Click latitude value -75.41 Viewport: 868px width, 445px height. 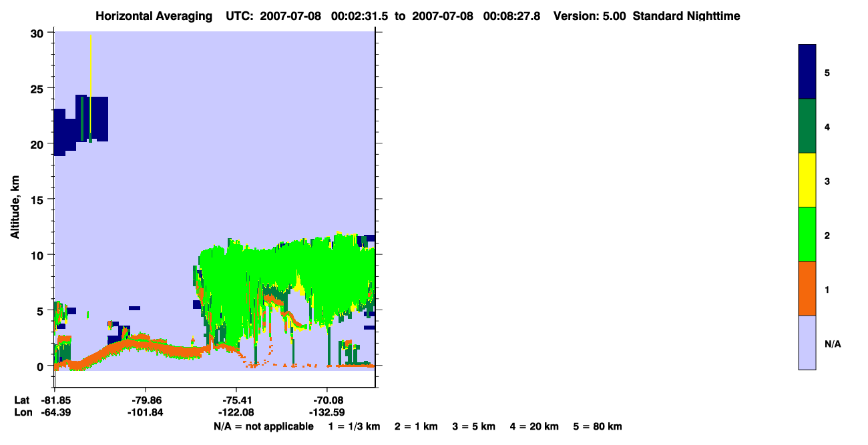tap(236, 400)
